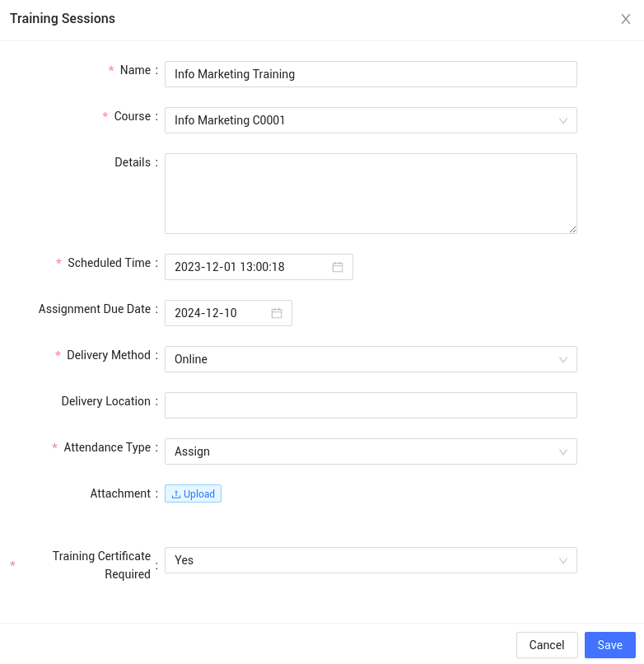Click into the Details text area
The height and width of the screenshot is (664, 644).
(371, 194)
